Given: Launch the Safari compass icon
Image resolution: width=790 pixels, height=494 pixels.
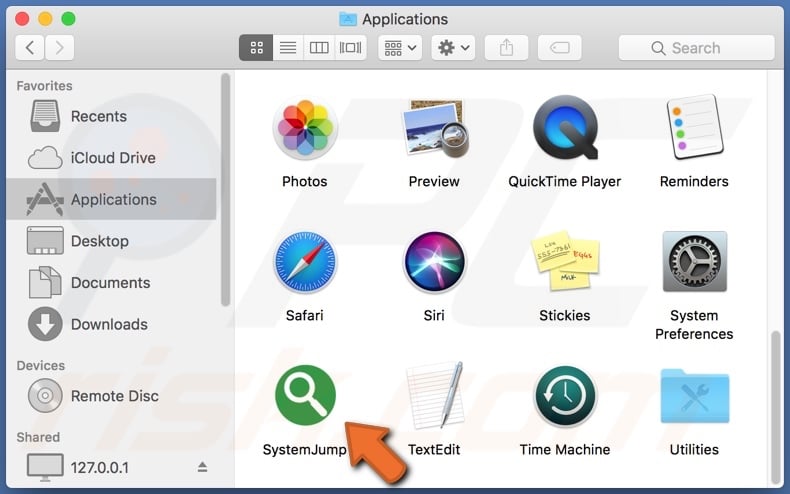Looking at the screenshot, I should click(305, 262).
